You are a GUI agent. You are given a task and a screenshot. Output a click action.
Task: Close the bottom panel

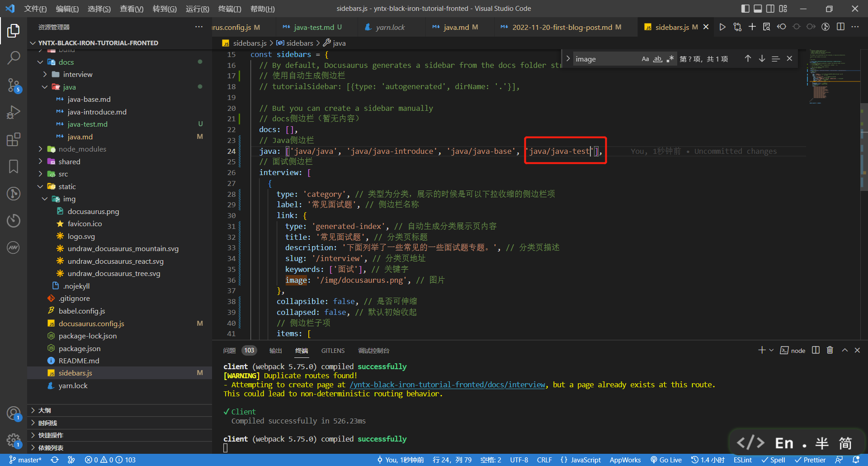point(857,350)
